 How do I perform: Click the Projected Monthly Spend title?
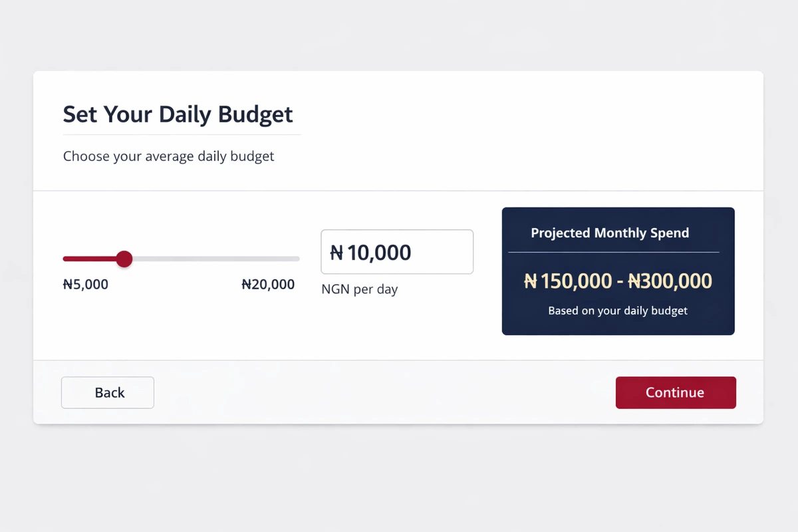(609, 233)
